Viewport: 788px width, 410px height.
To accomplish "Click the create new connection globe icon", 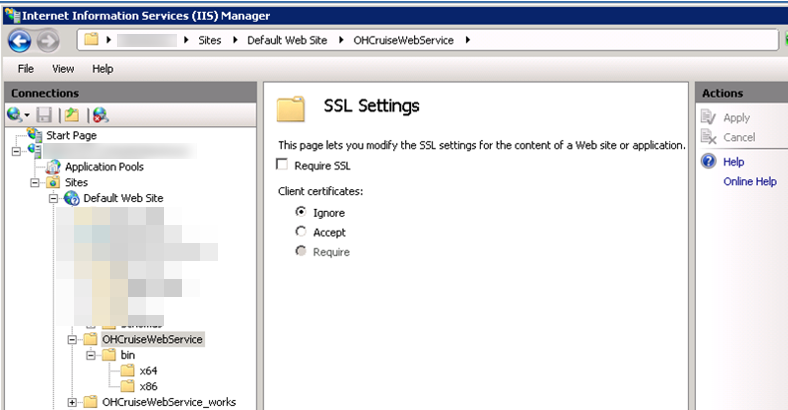I will [14, 115].
